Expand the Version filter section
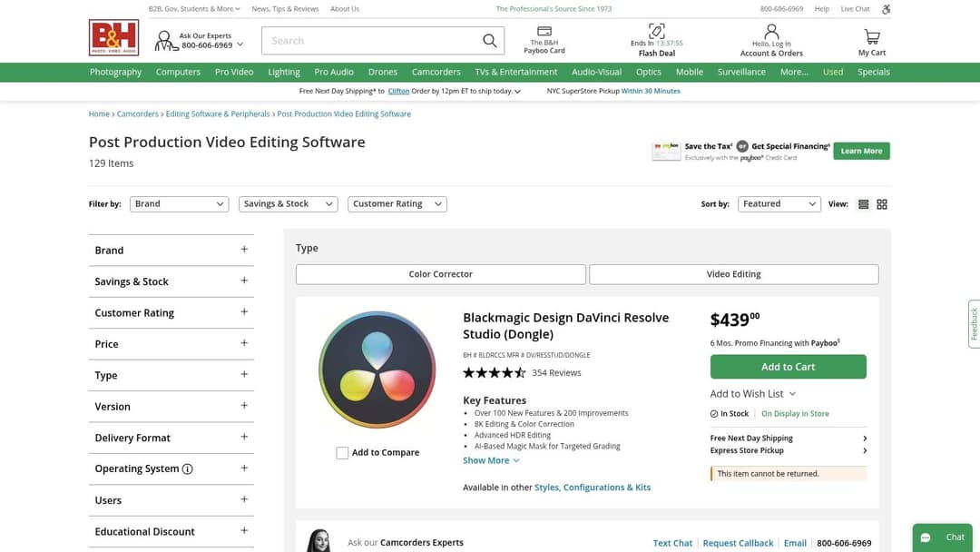This screenshot has width=980, height=552. click(x=171, y=407)
